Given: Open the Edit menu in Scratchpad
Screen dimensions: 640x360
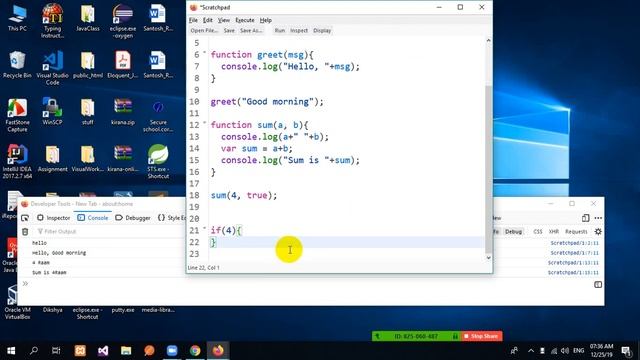Looking at the screenshot, I should click(207, 20).
